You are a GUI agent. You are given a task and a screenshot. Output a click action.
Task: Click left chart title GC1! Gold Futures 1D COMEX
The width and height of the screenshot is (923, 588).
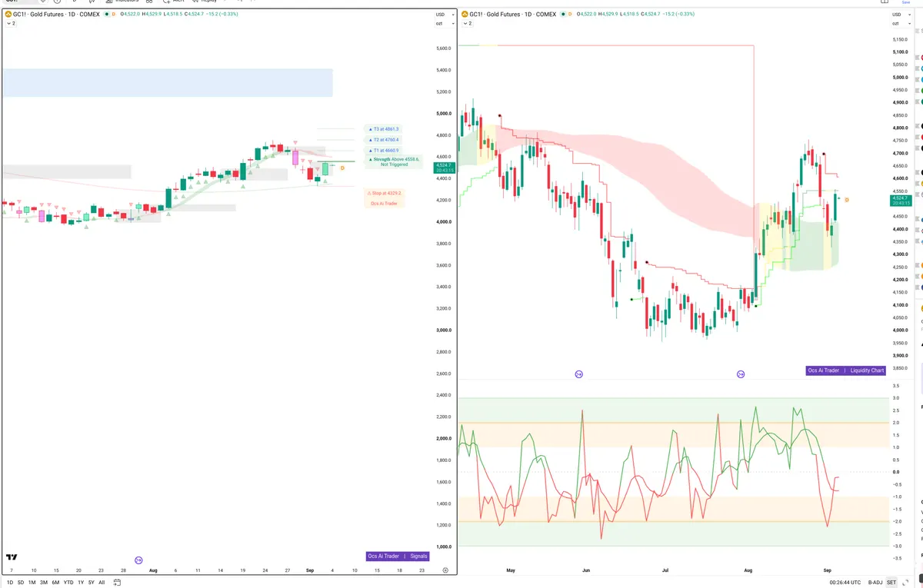pos(56,14)
